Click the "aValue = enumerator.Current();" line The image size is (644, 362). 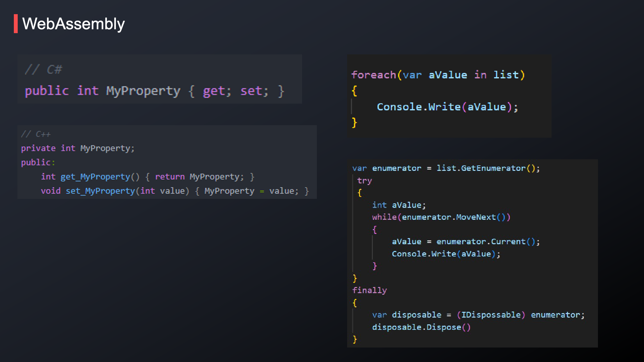466,242
